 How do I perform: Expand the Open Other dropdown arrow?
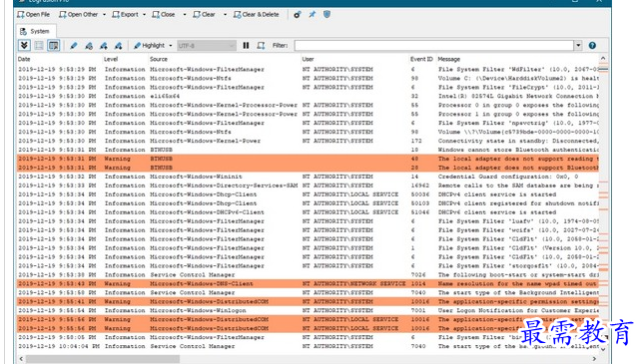pos(104,15)
